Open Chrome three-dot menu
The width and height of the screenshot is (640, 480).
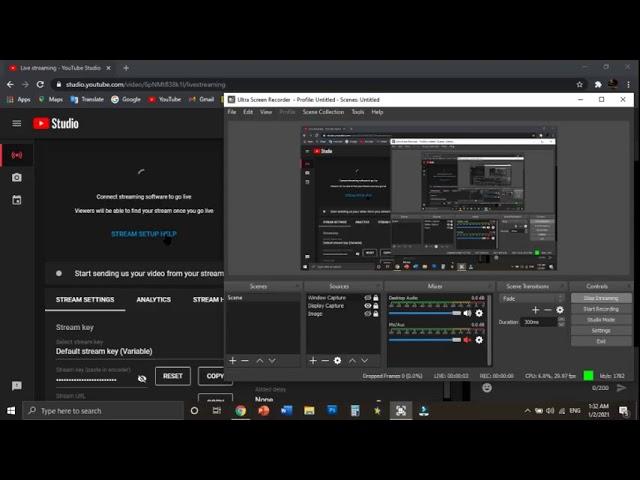coord(629,84)
